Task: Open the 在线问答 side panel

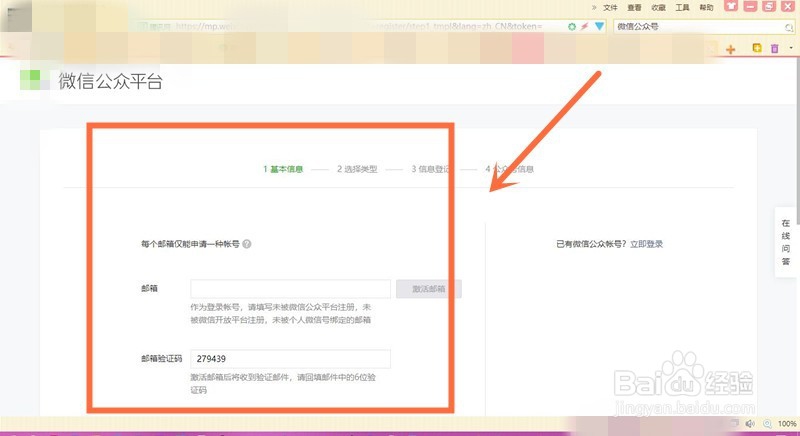Action: (x=786, y=242)
